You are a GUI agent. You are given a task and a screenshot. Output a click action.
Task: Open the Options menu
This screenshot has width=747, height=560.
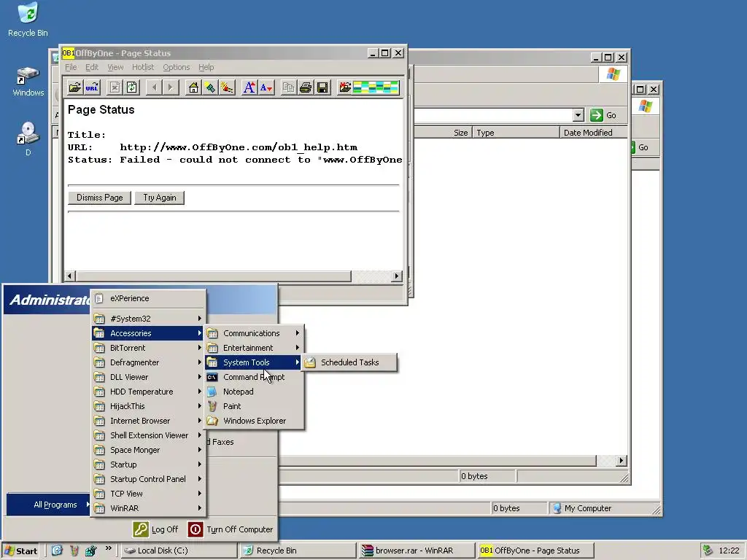pos(177,67)
